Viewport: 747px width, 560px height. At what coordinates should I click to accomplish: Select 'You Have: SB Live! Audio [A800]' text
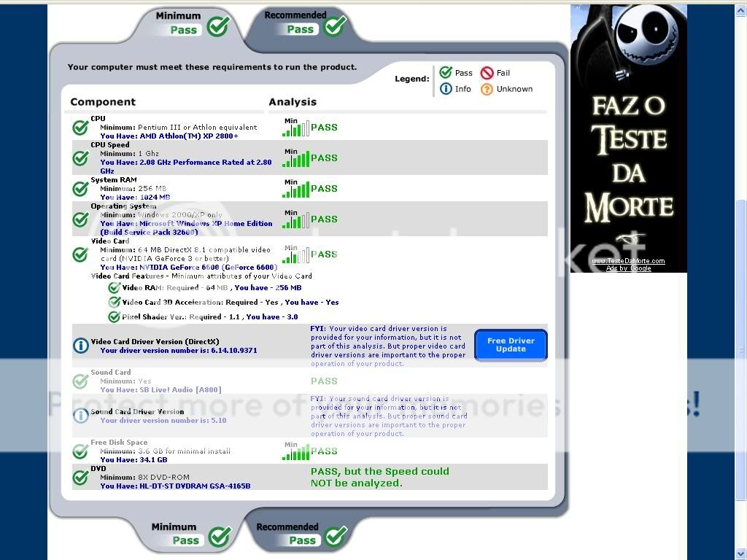pyautogui.click(x=160, y=389)
